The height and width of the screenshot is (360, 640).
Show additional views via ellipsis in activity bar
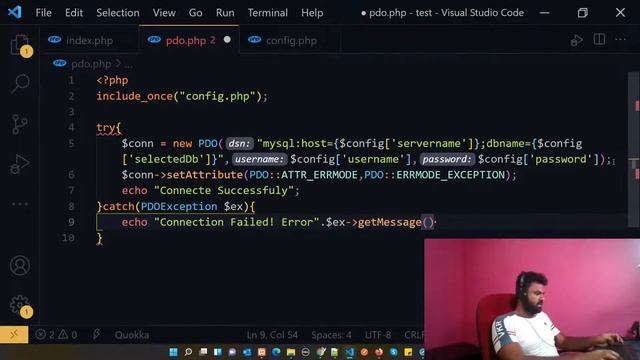tap(20, 204)
